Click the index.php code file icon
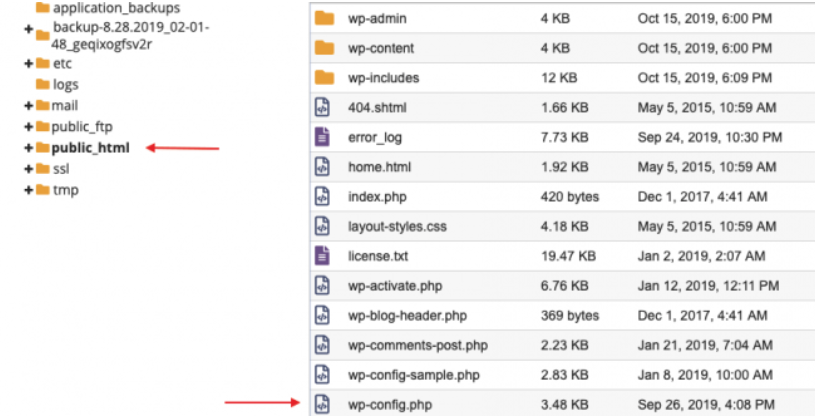The image size is (815, 420). [322, 197]
